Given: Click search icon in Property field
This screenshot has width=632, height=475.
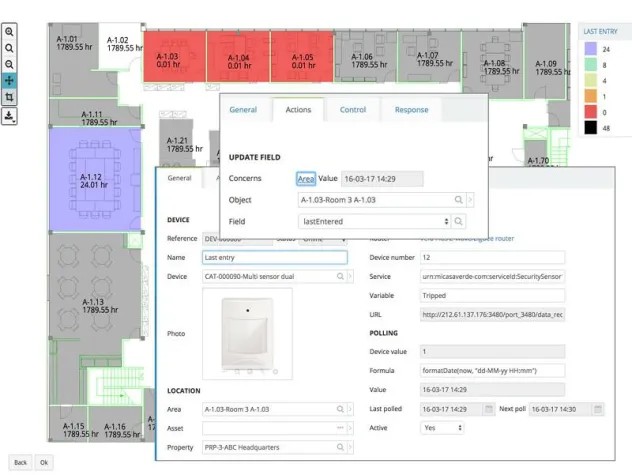Looking at the screenshot, I should tap(340, 447).
